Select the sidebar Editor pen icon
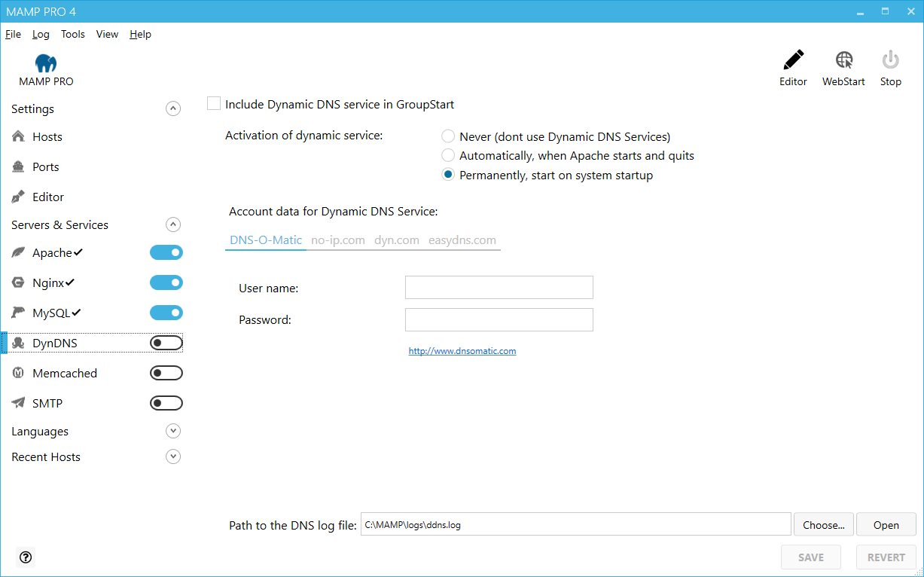This screenshot has width=924, height=577. point(19,197)
